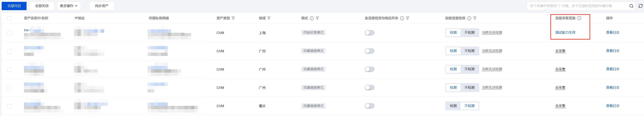Screen dimensions: 644x116
Task: Open 查看日志 for the 上海 asset
Action: coord(612,32)
